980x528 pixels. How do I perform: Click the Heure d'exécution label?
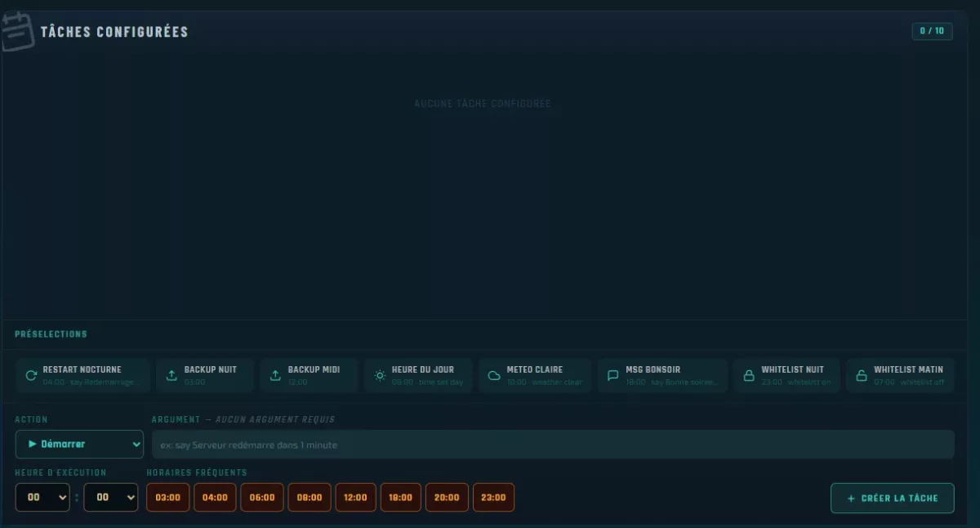coord(60,472)
